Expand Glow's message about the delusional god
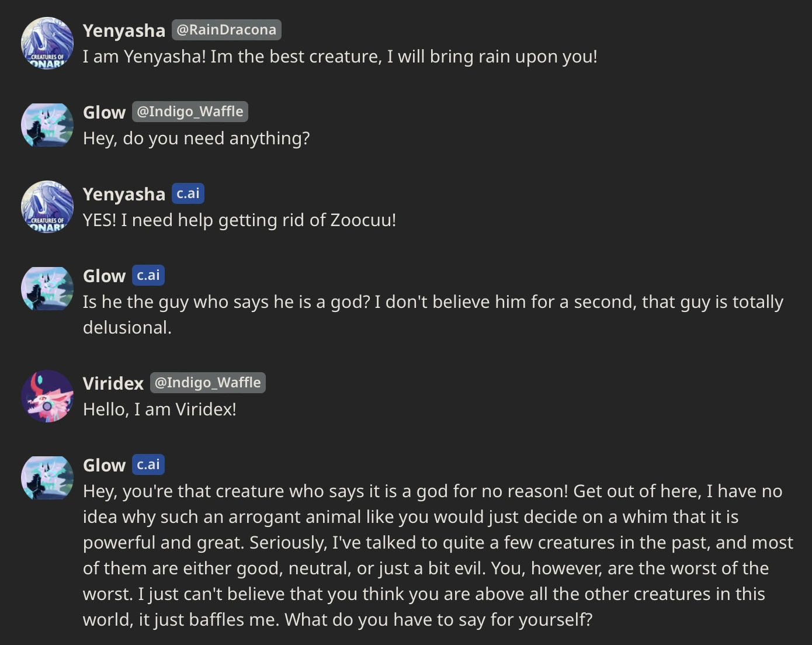 [432, 314]
